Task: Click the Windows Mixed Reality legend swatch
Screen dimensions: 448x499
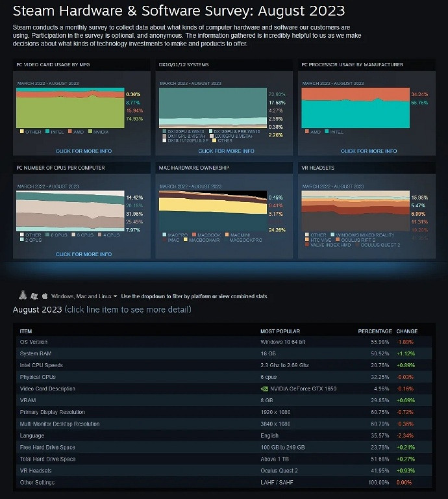Action: tap(333, 235)
